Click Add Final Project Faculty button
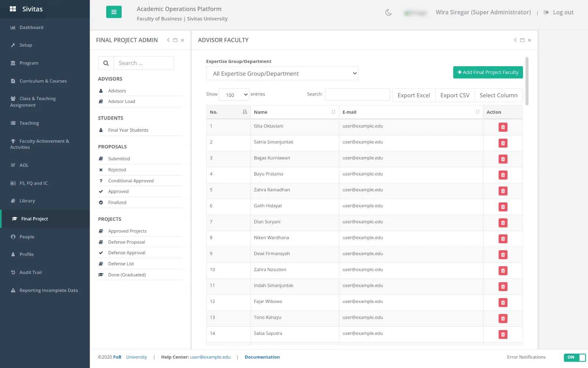 [488, 72]
